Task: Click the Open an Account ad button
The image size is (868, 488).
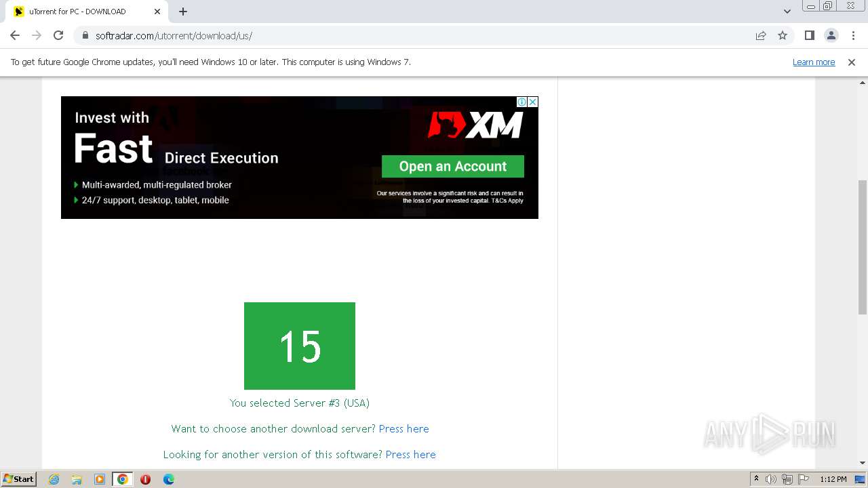Action: click(453, 166)
